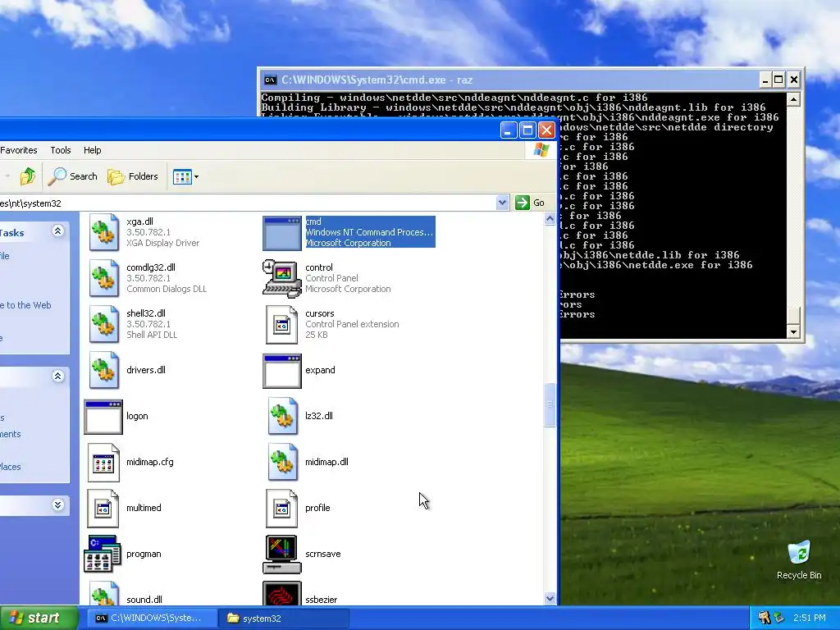Expand the bottom sidebar panel chevron

click(58, 504)
